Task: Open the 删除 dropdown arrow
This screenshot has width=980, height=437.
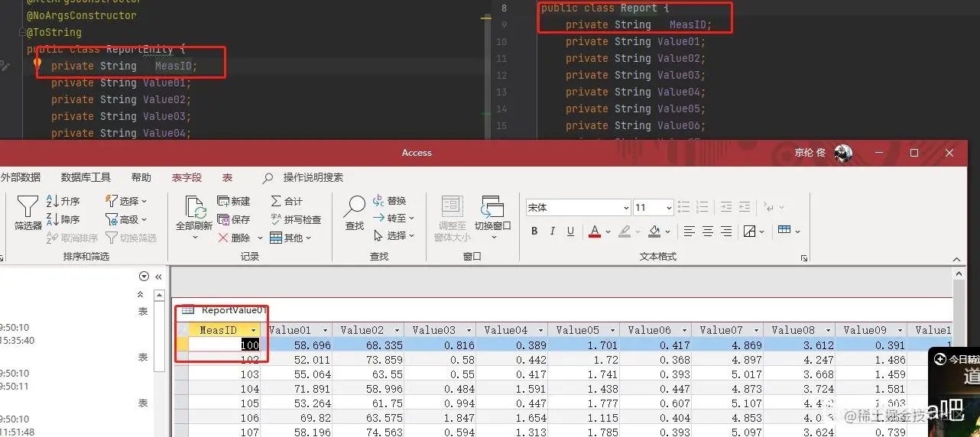Action: click(261, 238)
